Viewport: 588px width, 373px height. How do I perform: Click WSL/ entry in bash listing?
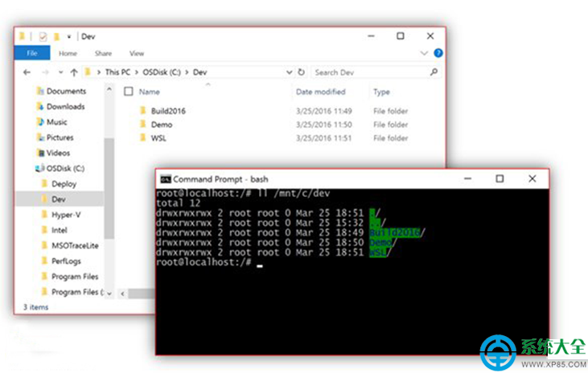coord(380,252)
